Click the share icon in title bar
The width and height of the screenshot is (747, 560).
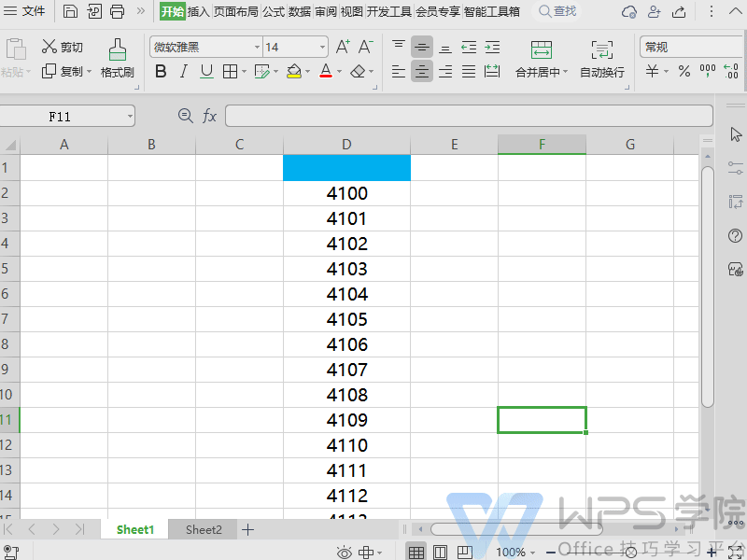click(679, 11)
